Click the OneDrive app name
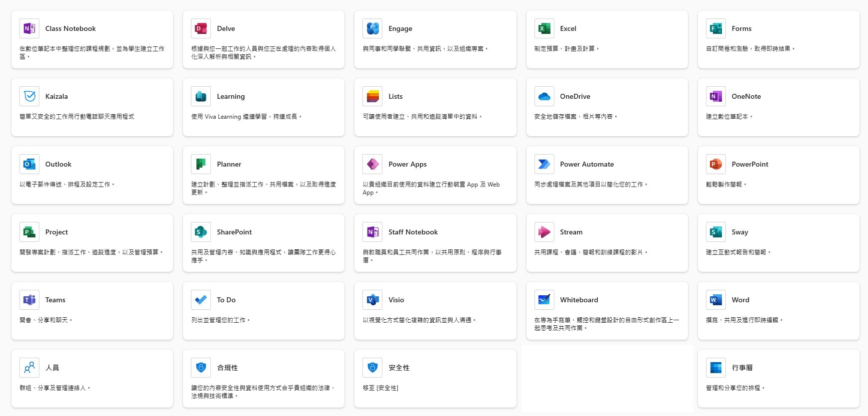 click(575, 96)
